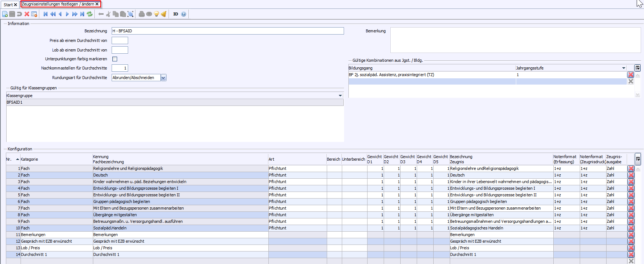Jump to the last record
The image size is (644, 264).
[82, 14]
